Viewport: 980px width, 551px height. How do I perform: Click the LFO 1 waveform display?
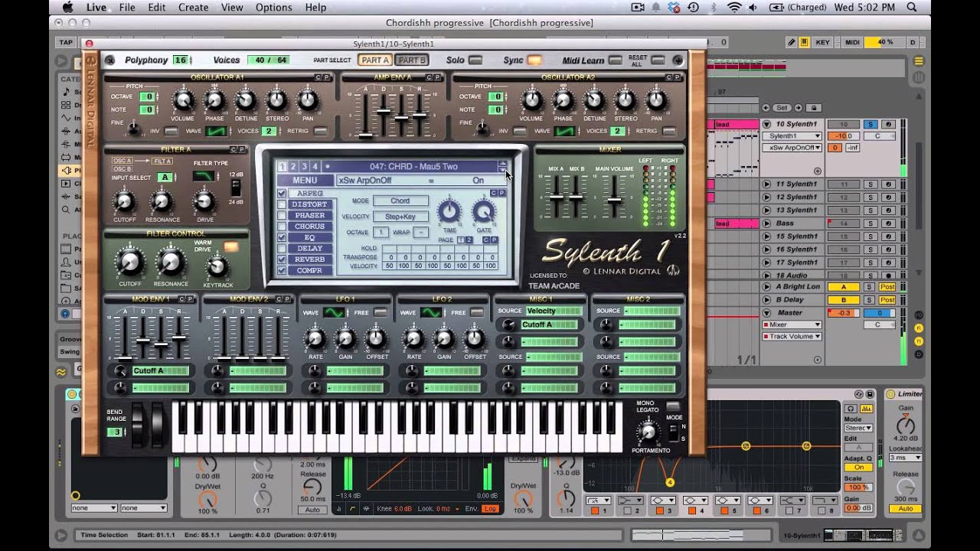[333, 312]
